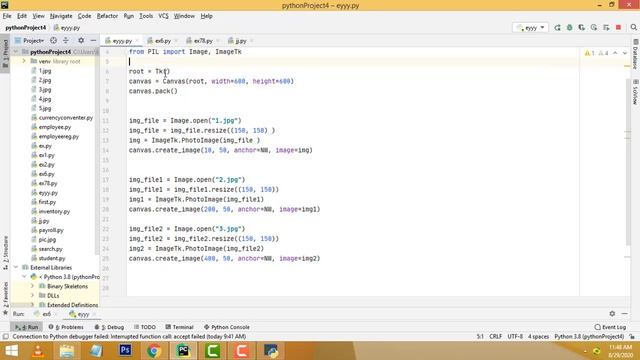Open File Explorer from the taskbar

[67, 351]
